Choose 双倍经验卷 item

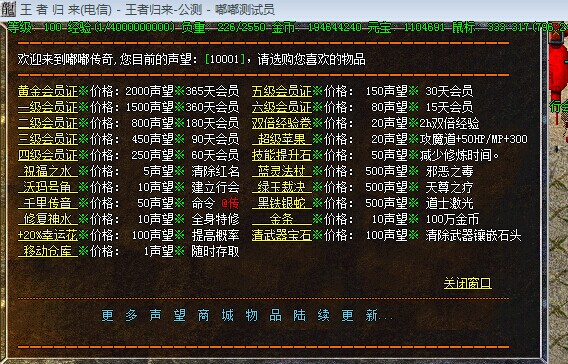282,123
